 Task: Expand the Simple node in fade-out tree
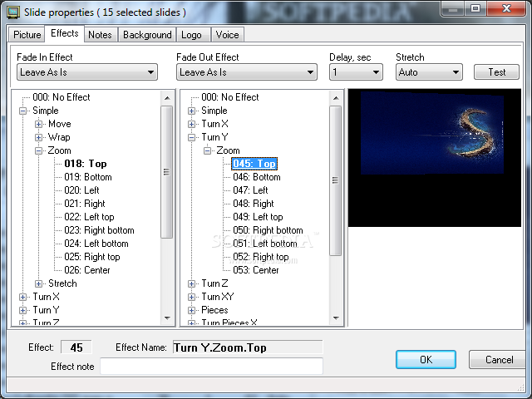[x=191, y=111]
